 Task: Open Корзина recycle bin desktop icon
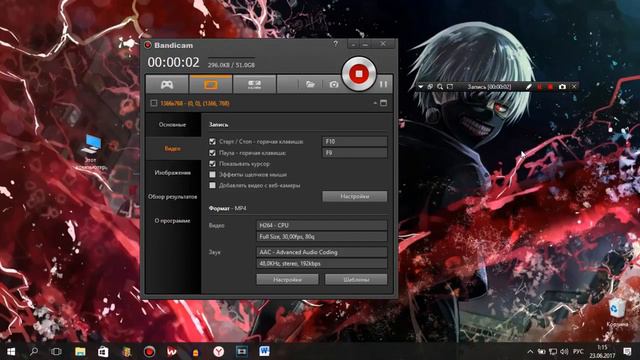[x=617, y=312]
